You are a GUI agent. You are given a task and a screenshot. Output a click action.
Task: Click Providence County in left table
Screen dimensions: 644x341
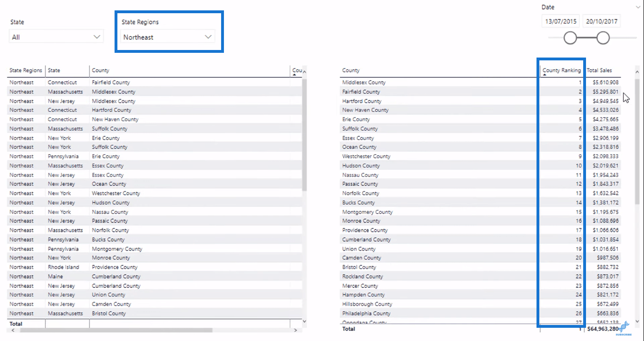click(x=115, y=267)
